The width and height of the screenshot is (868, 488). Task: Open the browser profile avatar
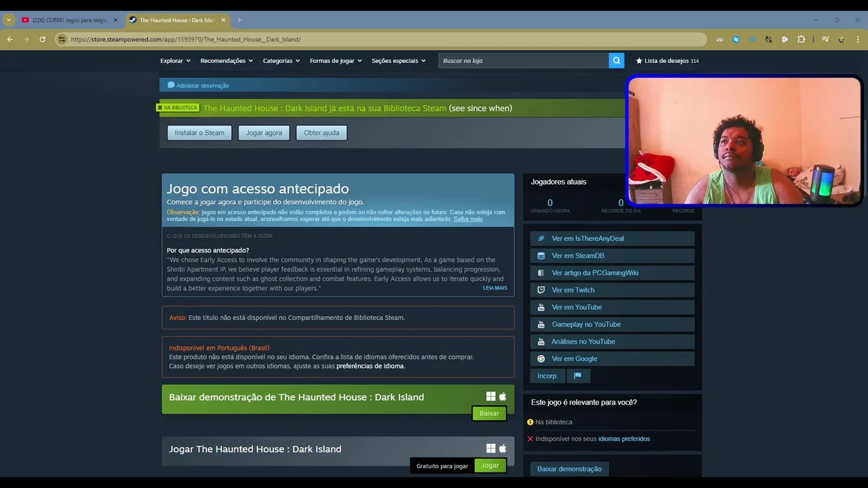click(842, 39)
